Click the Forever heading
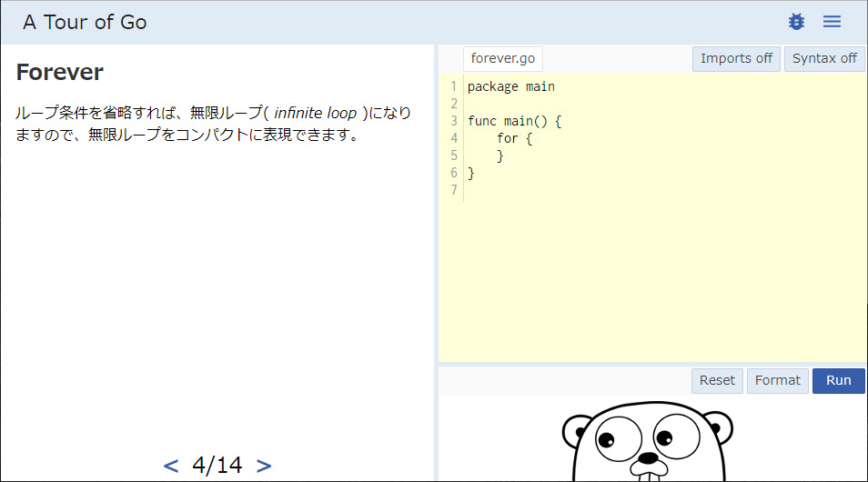The height and width of the screenshot is (482, 868). coord(60,73)
